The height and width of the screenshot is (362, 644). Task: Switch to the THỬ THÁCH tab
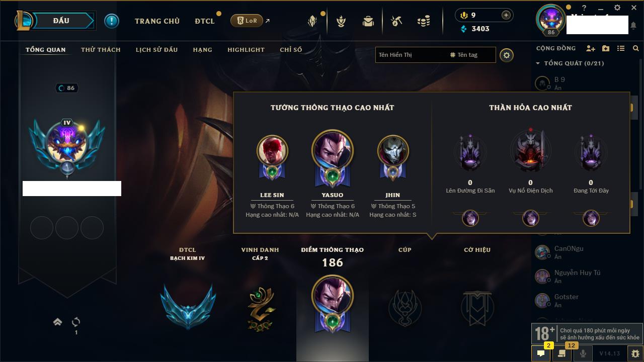(x=101, y=50)
